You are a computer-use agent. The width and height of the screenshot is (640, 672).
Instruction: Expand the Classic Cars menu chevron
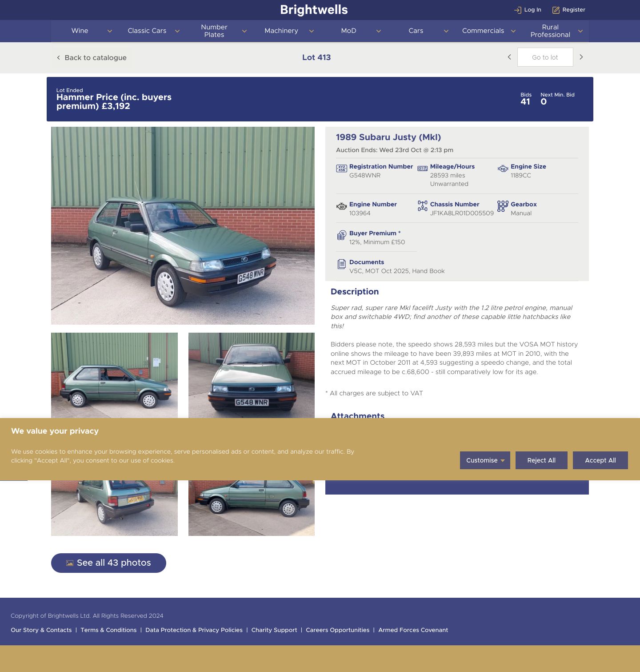177,31
